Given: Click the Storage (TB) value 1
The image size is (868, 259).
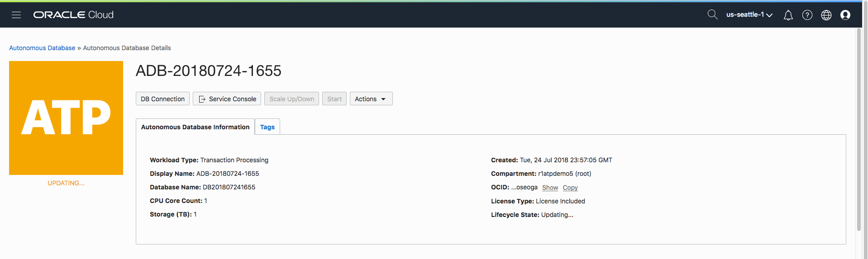Looking at the screenshot, I should (x=195, y=214).
